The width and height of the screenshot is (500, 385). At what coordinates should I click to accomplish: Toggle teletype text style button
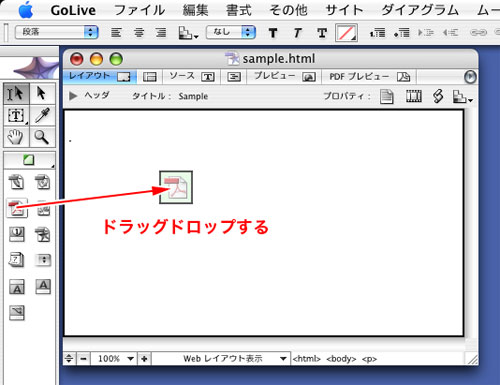pyautogui.click(x=322, y=33)
